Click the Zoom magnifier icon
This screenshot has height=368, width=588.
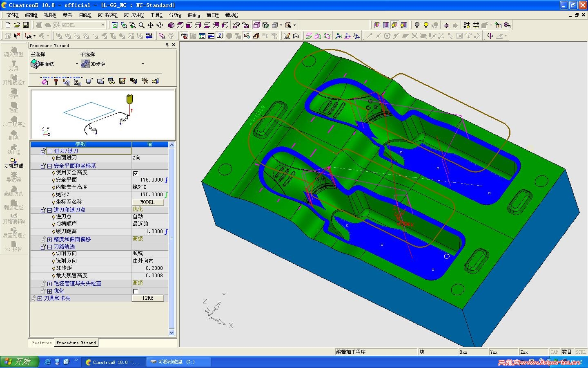(142, 25)
